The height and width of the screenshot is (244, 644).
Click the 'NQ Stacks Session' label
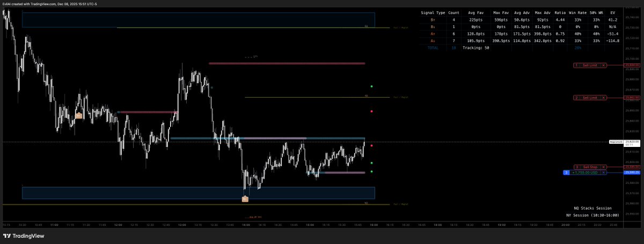pyautogui.click(x=592, y=208)
